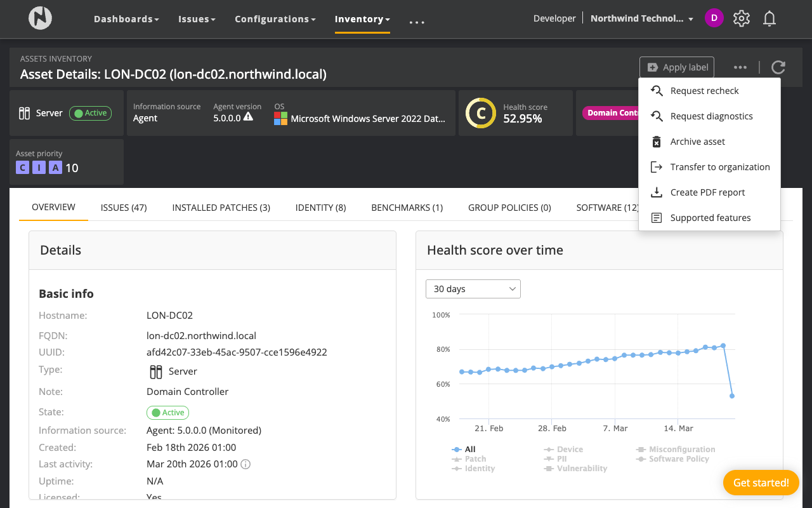The height and width of the screenshot is (508, 812).
Task: Toggle the Identity legend series
Action: 473,468
